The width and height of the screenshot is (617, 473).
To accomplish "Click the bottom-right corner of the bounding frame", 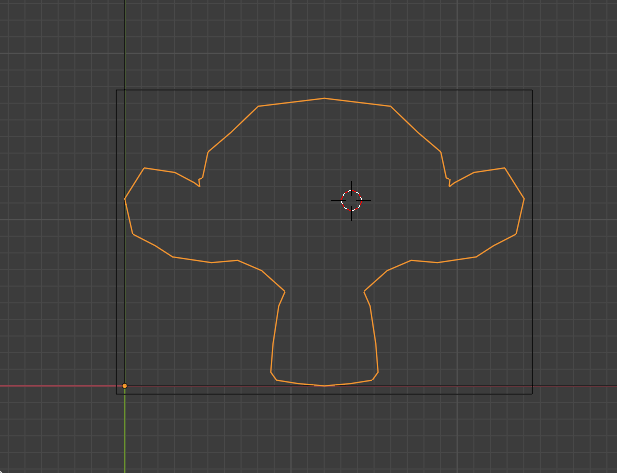I will coord(532,393).
